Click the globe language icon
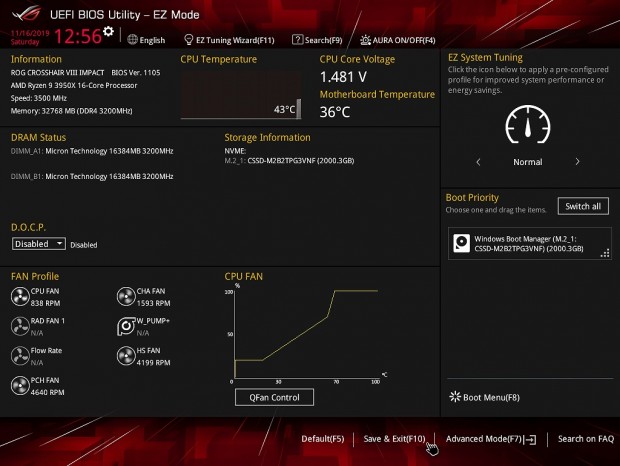 132,40
